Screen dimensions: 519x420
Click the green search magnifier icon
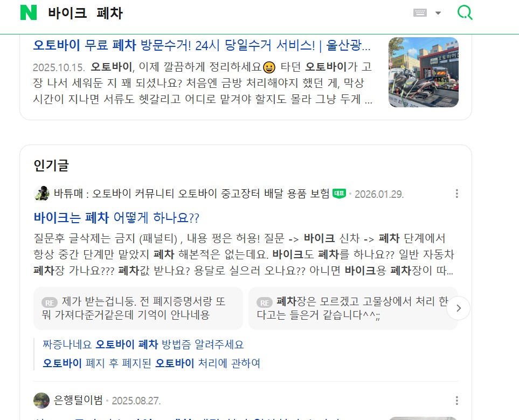[465, 12]
